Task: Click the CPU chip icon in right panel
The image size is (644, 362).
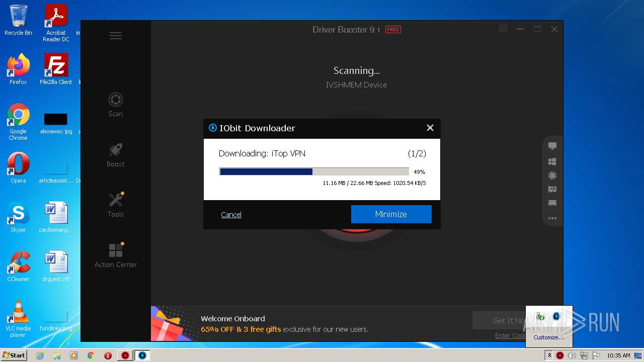Action: [x=552, y=175]
